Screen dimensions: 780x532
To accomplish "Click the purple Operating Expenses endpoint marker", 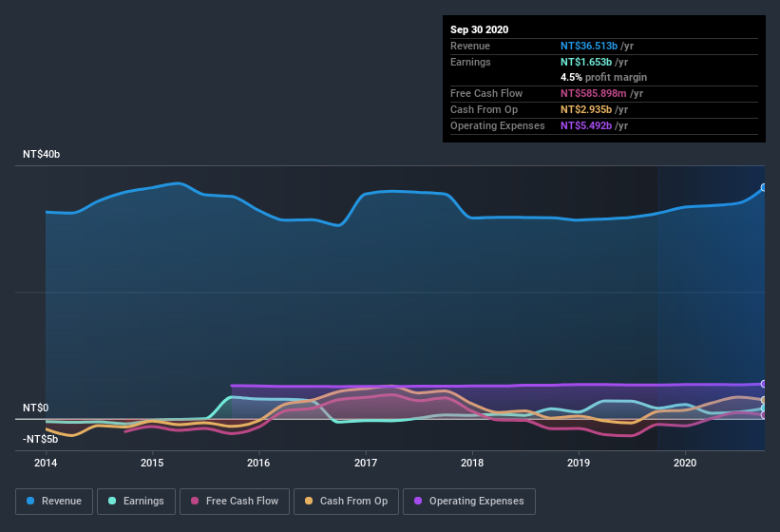I will click(x=764, y=384).
